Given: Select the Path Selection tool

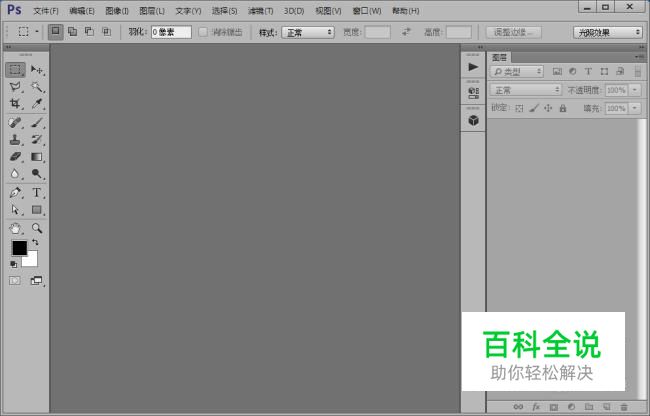Looking at the screenshot, I should click(x=15, y=210).
